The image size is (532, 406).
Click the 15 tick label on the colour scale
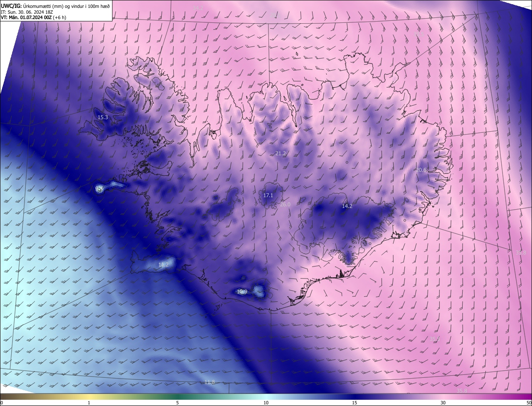355,403
